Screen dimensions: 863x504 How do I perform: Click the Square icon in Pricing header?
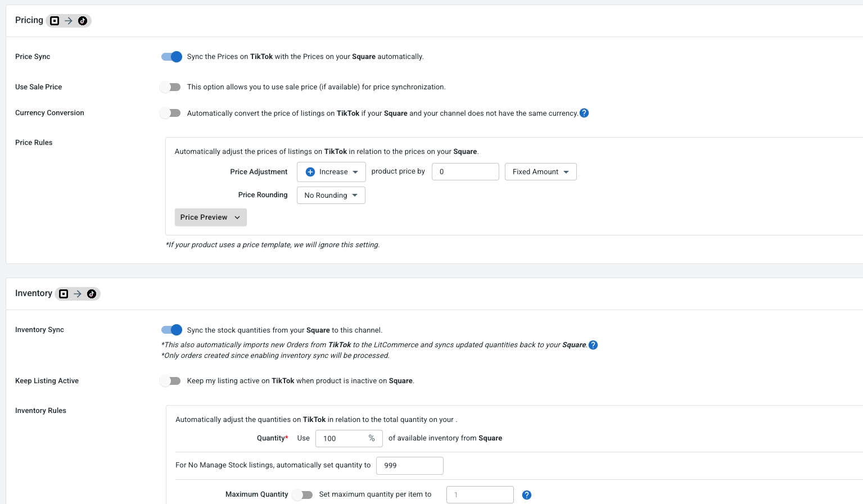pos(55,21)
